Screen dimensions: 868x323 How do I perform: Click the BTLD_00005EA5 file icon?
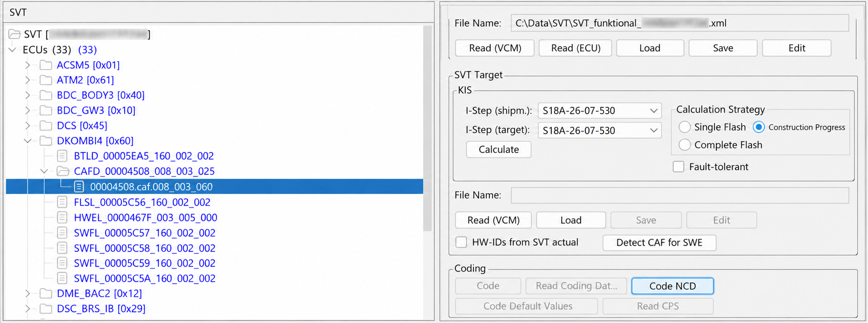tap(62, 156)
